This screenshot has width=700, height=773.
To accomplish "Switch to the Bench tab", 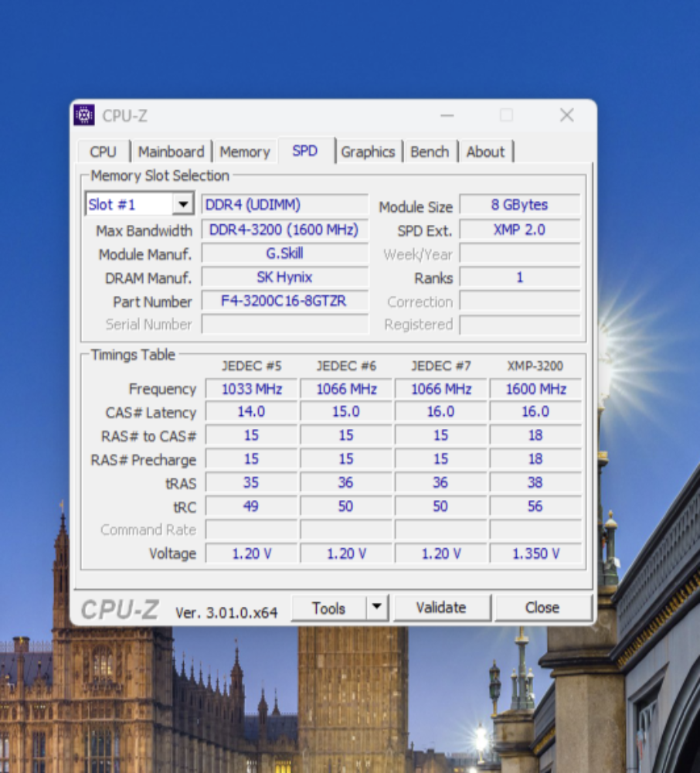I will click(430, 152).
